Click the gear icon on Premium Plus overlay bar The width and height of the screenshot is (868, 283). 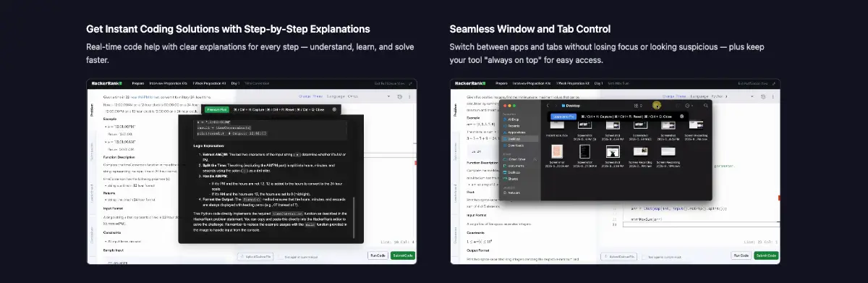click(x=334, y=109)
